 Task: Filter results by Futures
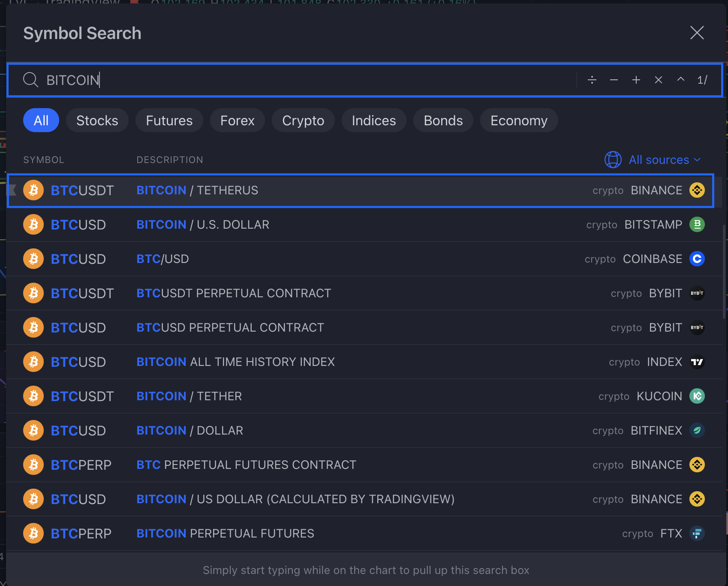pos(169,121)
